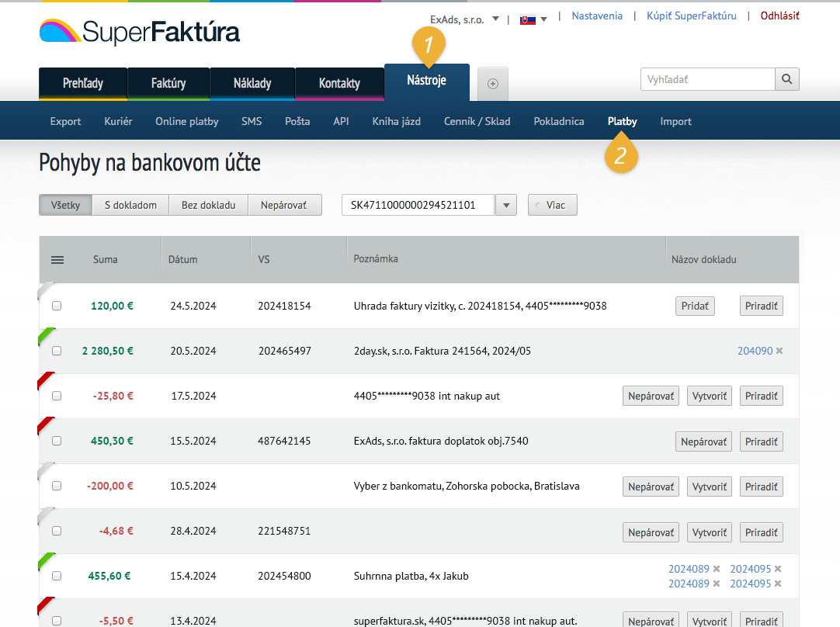
Task: Sort by the Suma column header
Action: tap(105, 259)
